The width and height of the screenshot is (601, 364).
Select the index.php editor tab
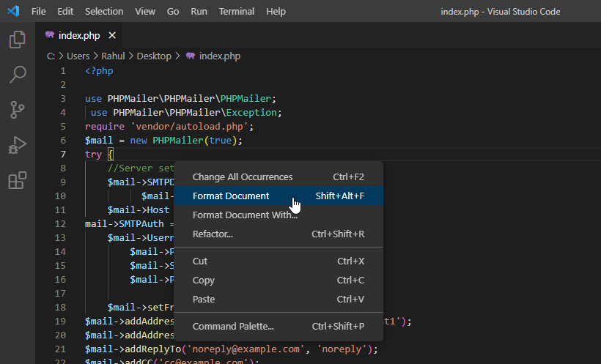(79, 35)
